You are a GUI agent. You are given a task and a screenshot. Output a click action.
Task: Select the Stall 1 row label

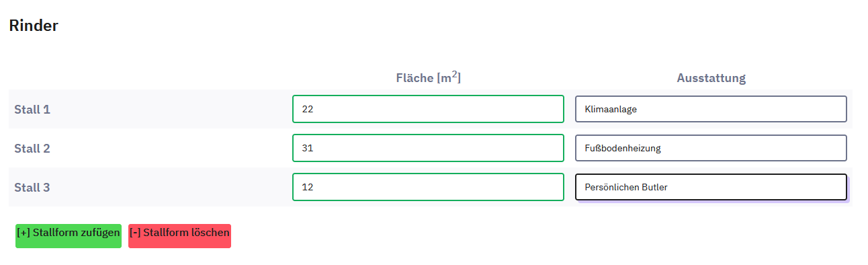(32, 110)
